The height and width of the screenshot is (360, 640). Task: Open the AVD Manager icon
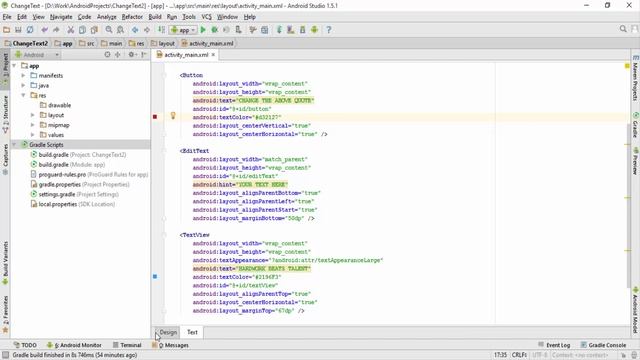[291, 30]
